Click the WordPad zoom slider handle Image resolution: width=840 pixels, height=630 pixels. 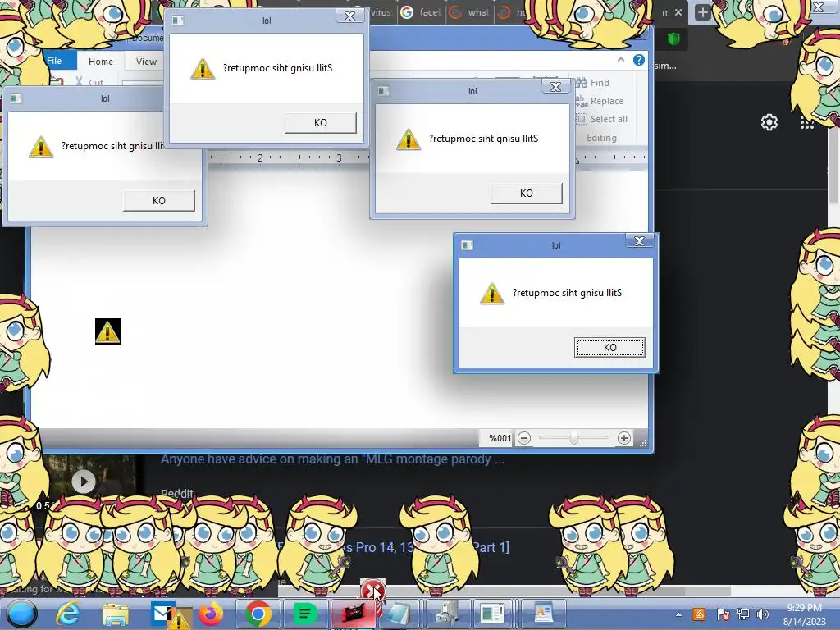pos(573,438)
